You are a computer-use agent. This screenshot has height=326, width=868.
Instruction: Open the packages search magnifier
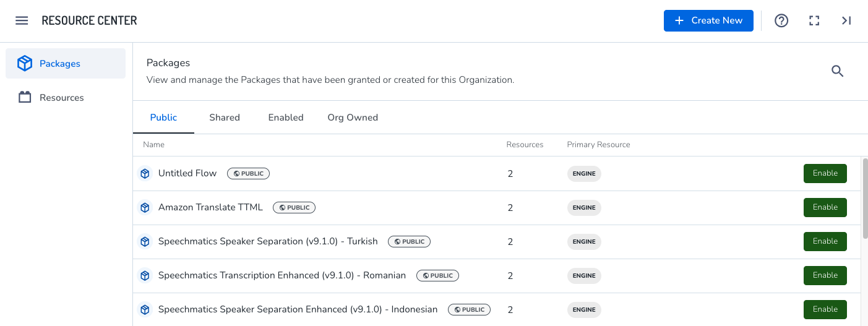point(837,71)
